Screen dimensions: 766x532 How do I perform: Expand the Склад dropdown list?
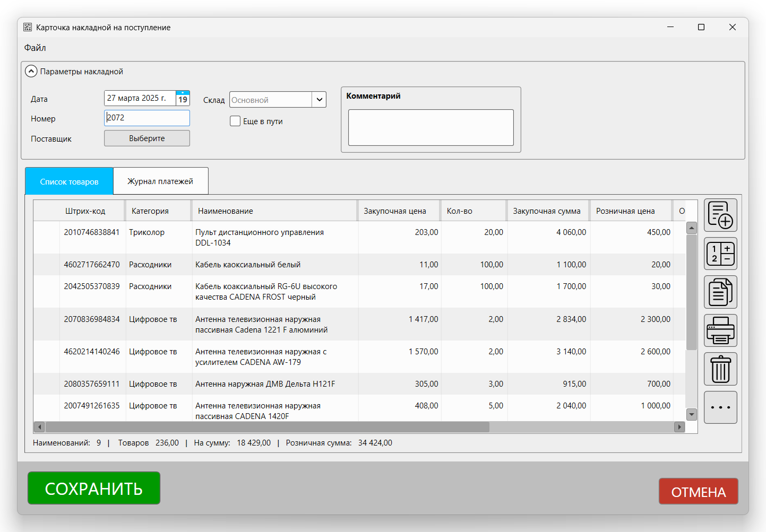click(319, 100)
